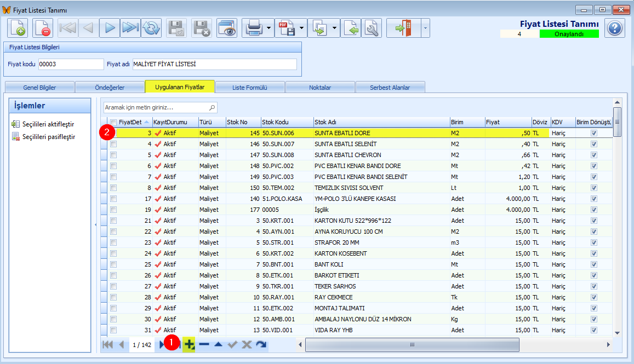The width and height of the screenshot is (634, 364).
Task: Select row checkbox for KARTON KOSEBENT
Action: click(113, 253)
